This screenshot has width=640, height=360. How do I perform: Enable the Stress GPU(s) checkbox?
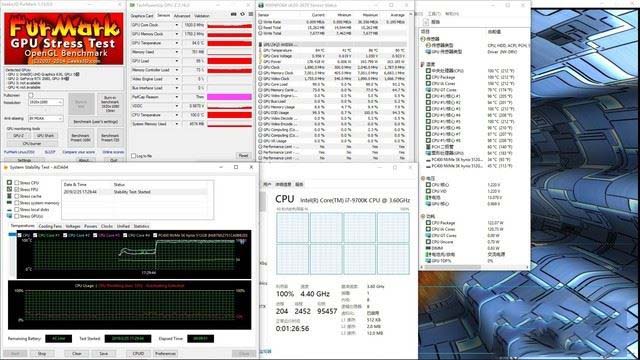(17, 216)
